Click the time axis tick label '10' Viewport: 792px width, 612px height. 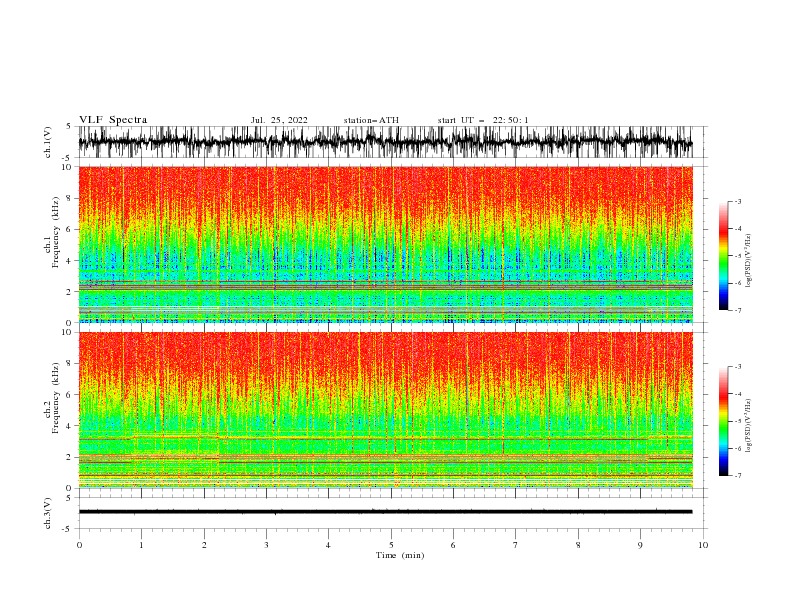click(x=703, y=545)
